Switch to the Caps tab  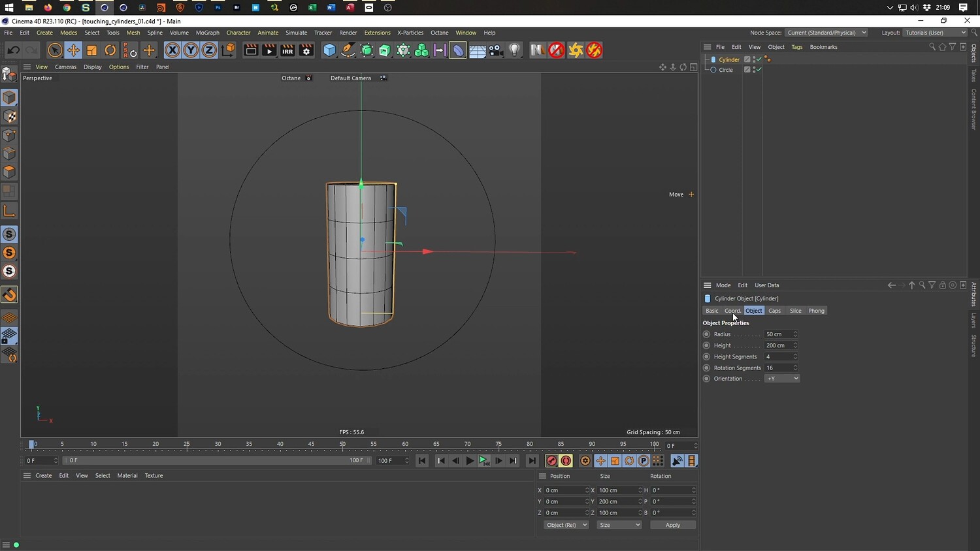tap(774, 311)
